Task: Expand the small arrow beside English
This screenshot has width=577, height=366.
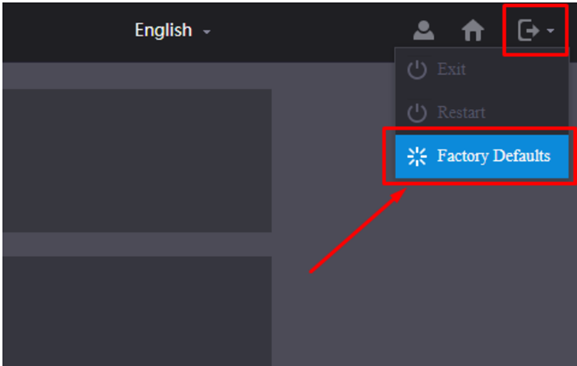Action: [207, 32]
